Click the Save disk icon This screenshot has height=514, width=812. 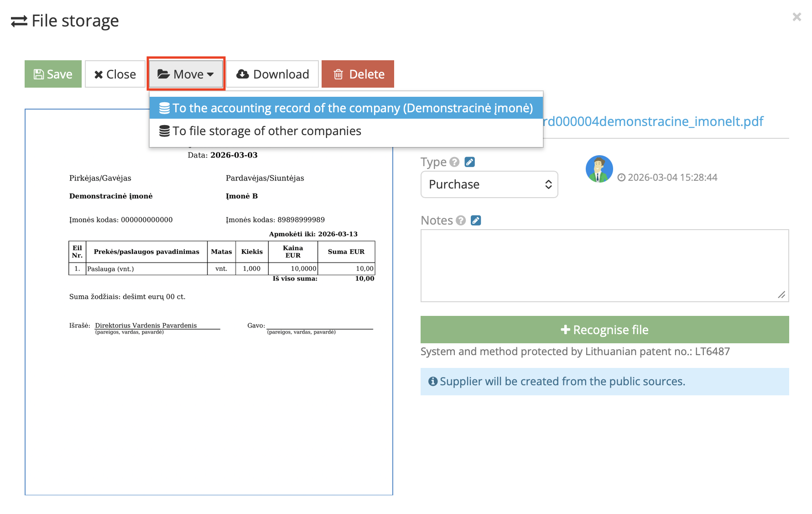pos(38,74)
